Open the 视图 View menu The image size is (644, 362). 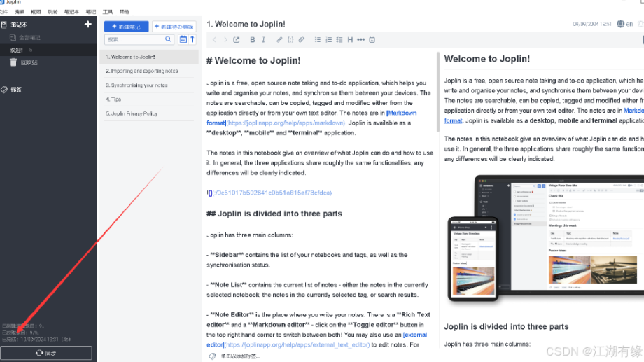click(35, 12)
